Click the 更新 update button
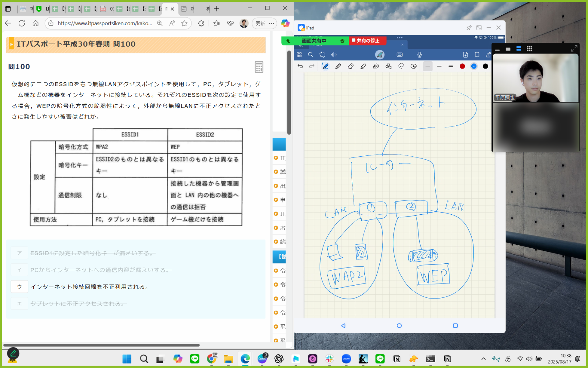588x368 pixels. (x=260, y=23)
